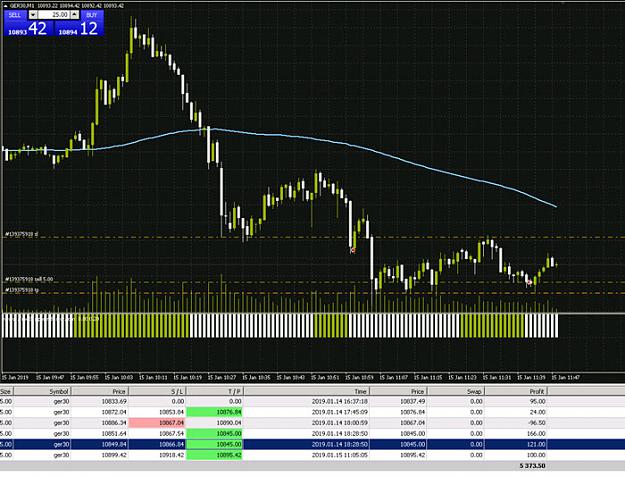This screenshot has width=625, height=477.
Task: Click the 25.00 volume input field
Action: coord(54,15)
